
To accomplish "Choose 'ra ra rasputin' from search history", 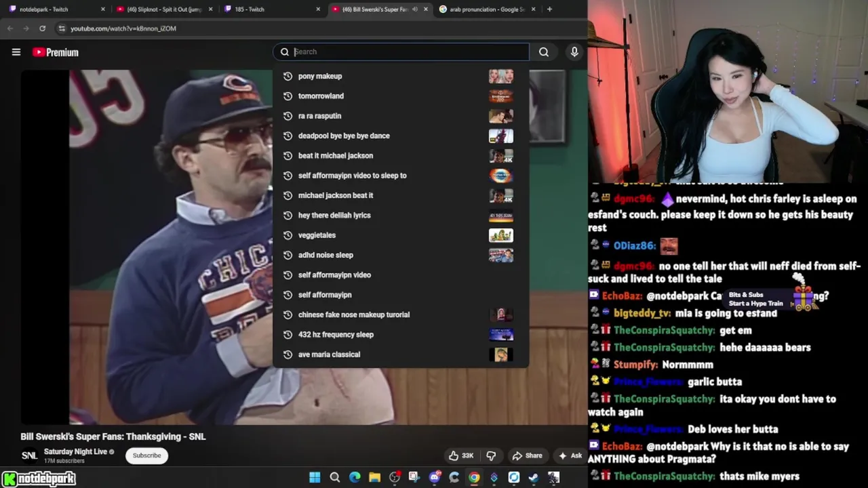I will [x=400, y=116].
